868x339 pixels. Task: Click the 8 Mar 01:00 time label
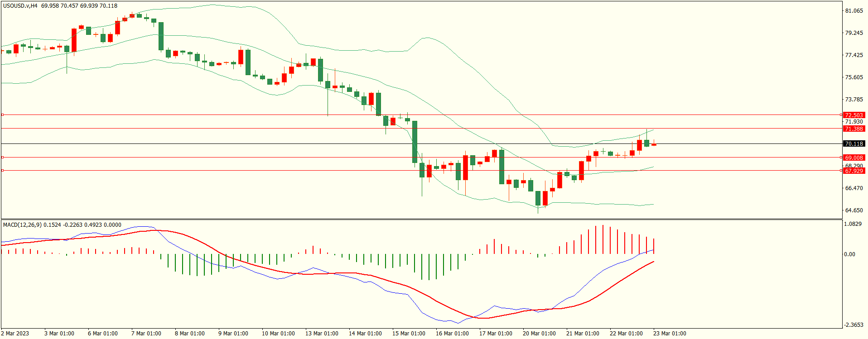pyautogui.click(x=190, y=334)
